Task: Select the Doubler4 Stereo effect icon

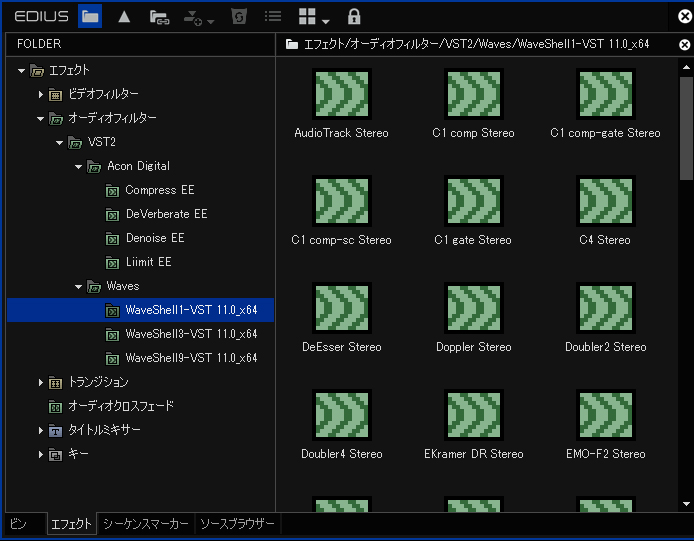Action: (x=342, y=415)
